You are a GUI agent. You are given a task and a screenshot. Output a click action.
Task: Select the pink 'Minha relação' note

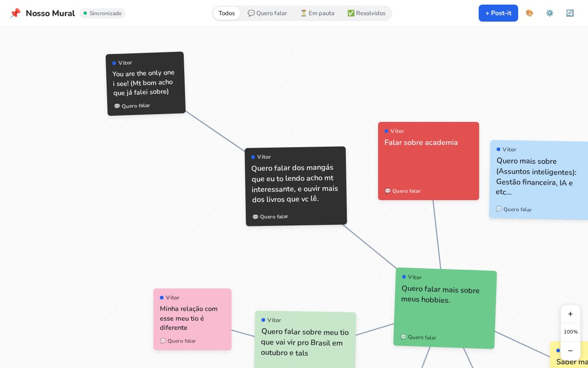tap(192, 319)
